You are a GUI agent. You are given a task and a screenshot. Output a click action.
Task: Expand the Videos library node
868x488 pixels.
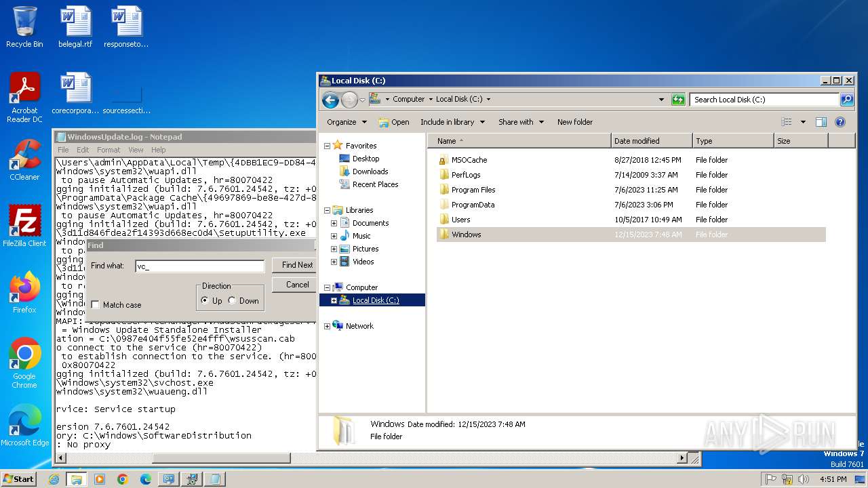tap(334, 262)
